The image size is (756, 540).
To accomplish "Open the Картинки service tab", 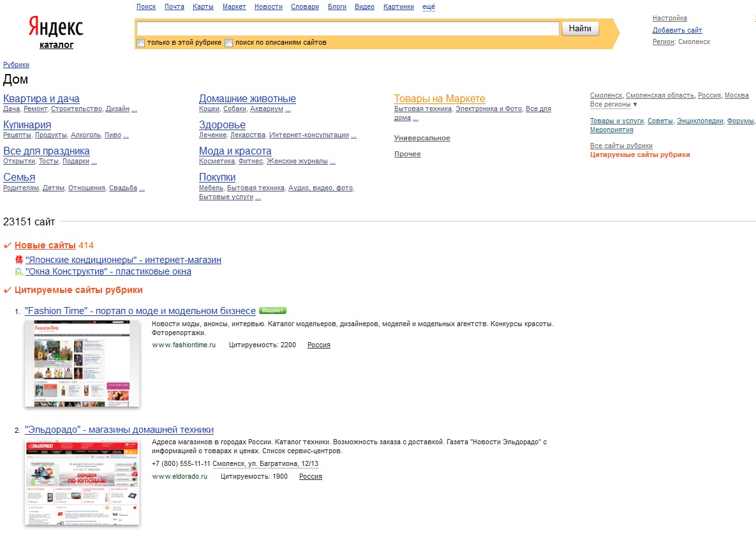I will [399, 7].
